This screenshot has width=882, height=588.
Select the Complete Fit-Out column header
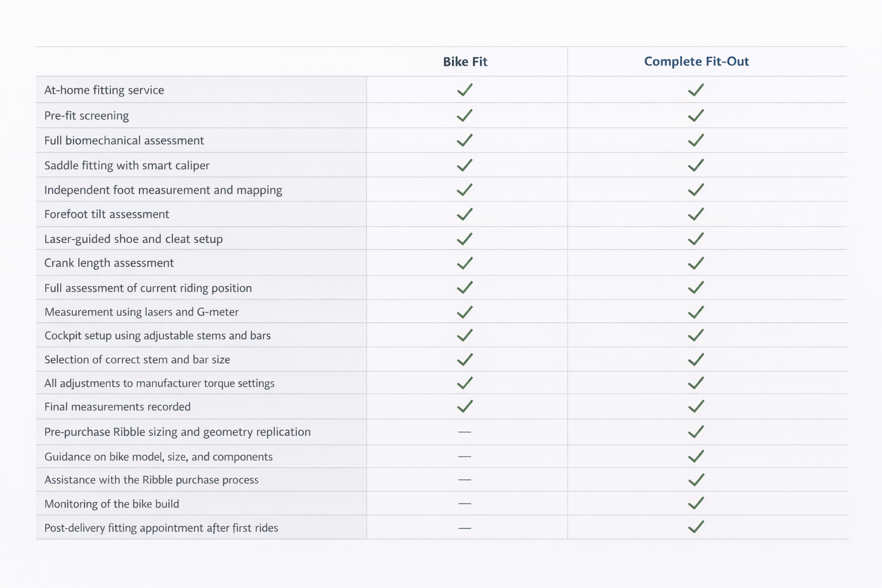point(696,61)
